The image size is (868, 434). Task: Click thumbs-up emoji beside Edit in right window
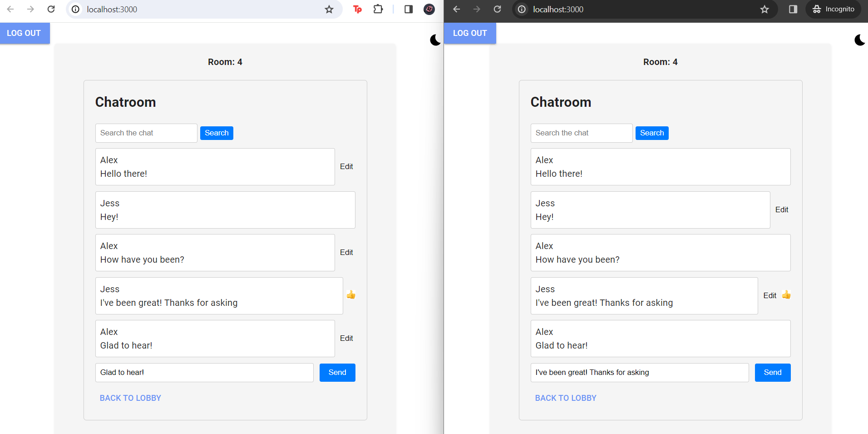click(x=786, y=295)
